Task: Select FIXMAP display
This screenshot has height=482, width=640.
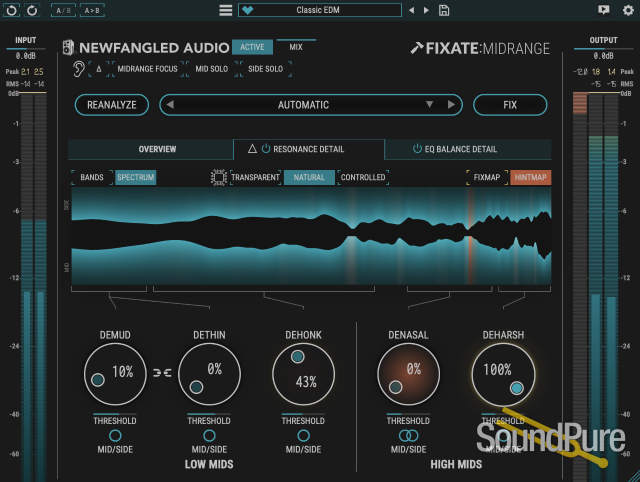Action: pyautogui.click(x=487, y=177)
